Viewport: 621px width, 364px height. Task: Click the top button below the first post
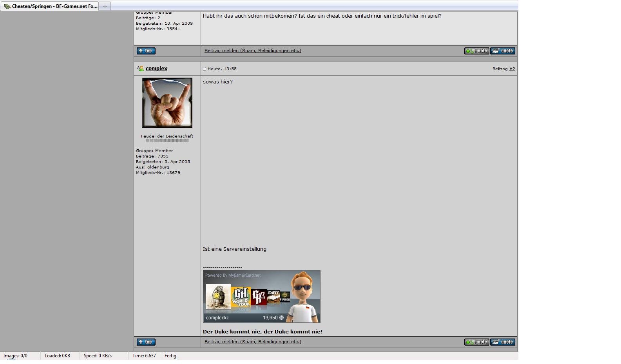click(x=146, y=51)
